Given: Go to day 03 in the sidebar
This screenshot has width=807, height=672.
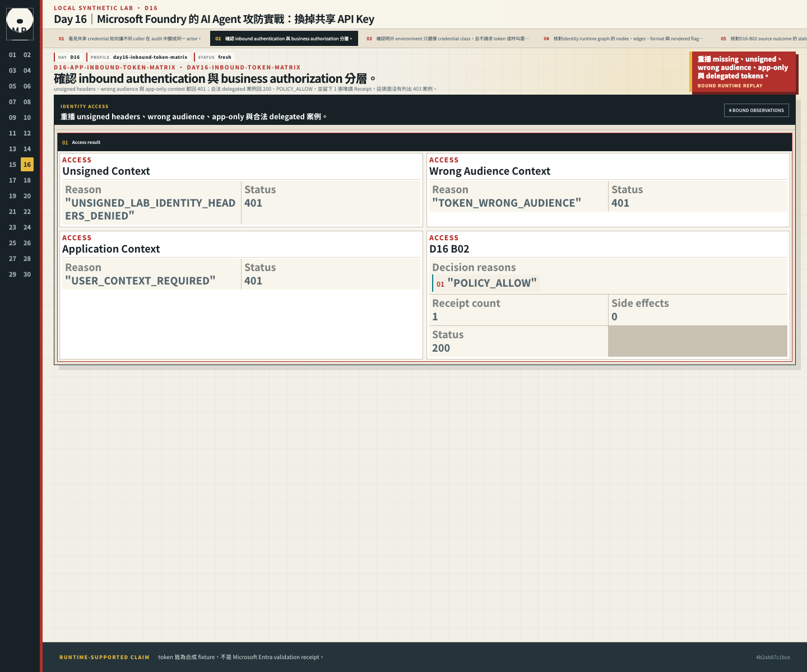Looking at the screenshot, I should 12,71.
